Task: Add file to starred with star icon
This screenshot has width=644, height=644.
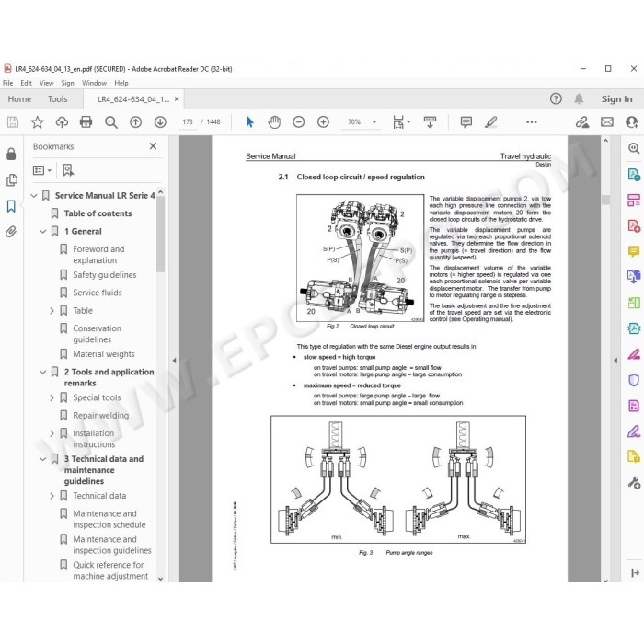Action: click(37, 122)
